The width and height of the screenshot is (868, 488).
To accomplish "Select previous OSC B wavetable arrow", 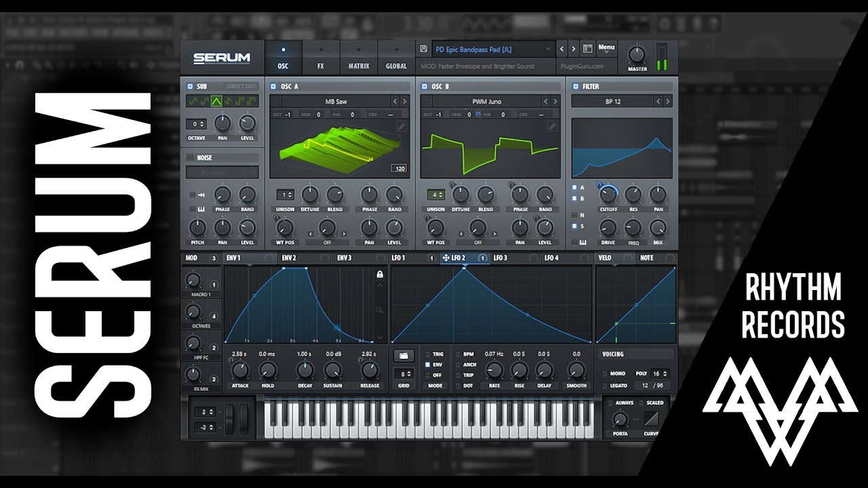I will coord(545,102).
